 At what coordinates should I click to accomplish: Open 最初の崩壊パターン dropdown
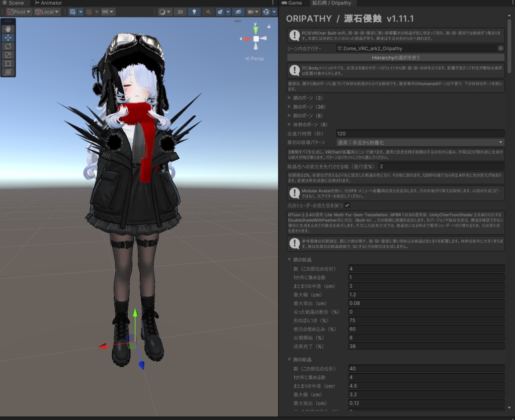pos(420,142)
